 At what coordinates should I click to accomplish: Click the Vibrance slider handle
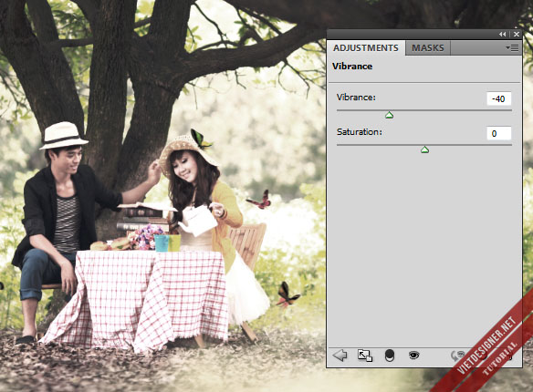click(389, 116)
